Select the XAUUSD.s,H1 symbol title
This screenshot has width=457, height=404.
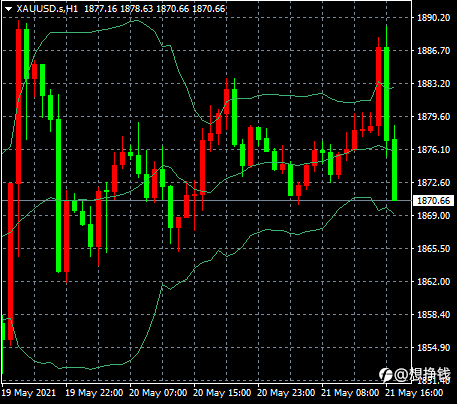47,9
